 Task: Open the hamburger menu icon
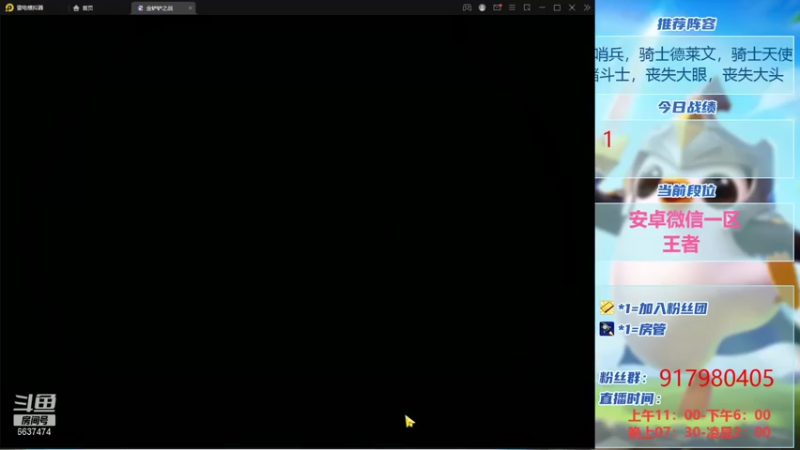[512, 8]
